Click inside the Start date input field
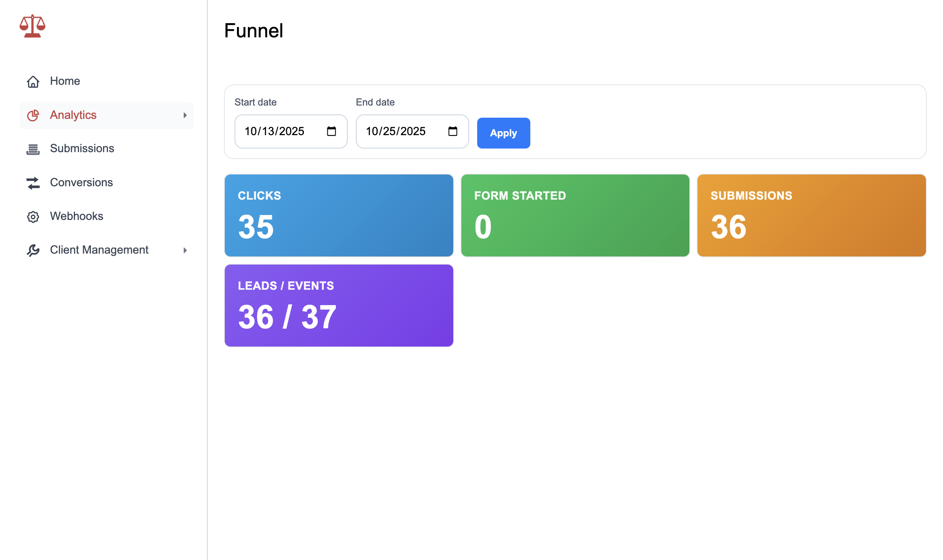Image resolution: width=943 pixels, height=560 pixels. point(280,131)
